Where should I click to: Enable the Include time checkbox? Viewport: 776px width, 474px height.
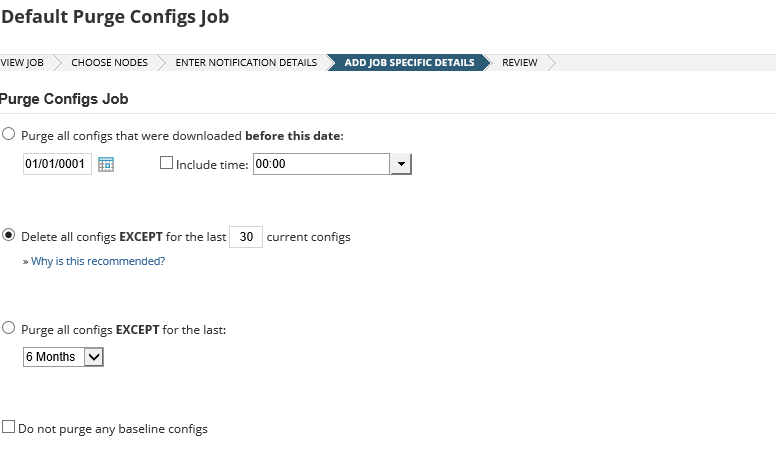pos(167,163)
